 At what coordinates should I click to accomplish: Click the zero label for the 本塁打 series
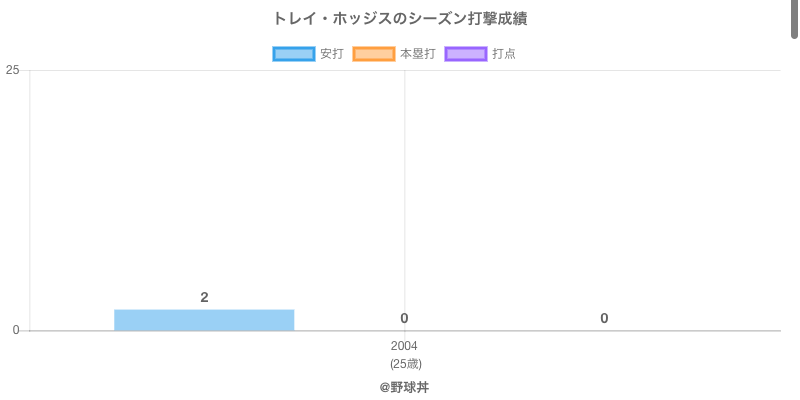[x=404, y=318]
